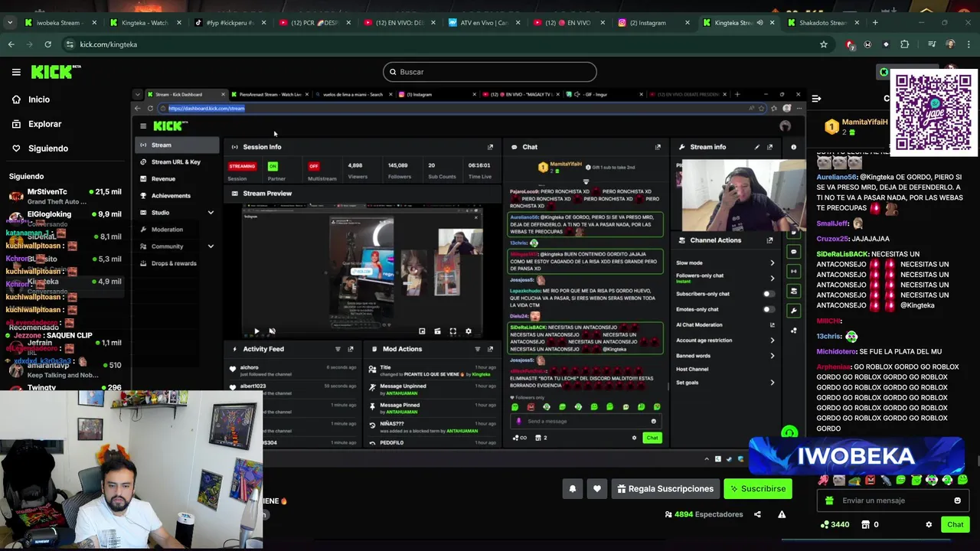Expand Set goals option
Image resolution: width=980 pixels, height=551 pixels.
point(772,382)
